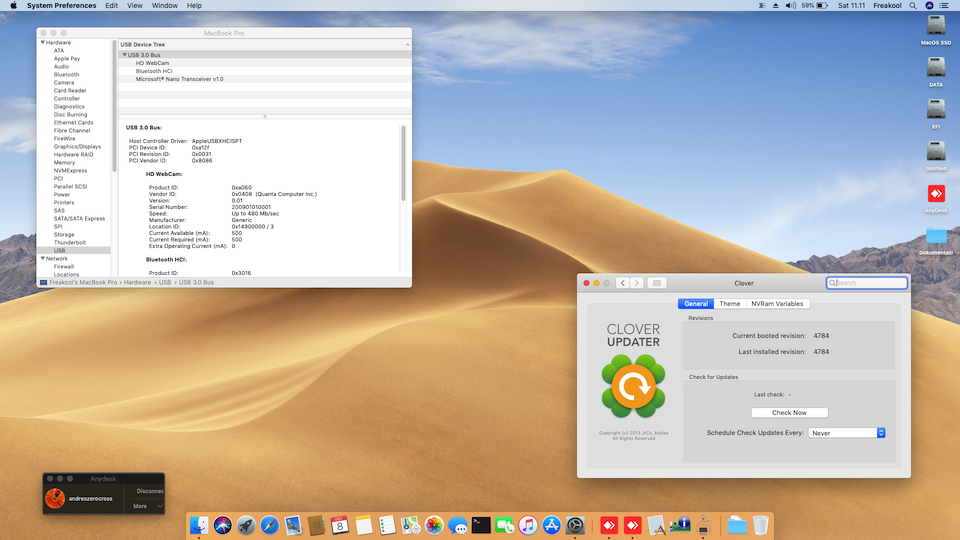Click the Show All grid icon in Clover
Image resolution: width=960 pixels, height=540 pixels.
tap(657, 283)
